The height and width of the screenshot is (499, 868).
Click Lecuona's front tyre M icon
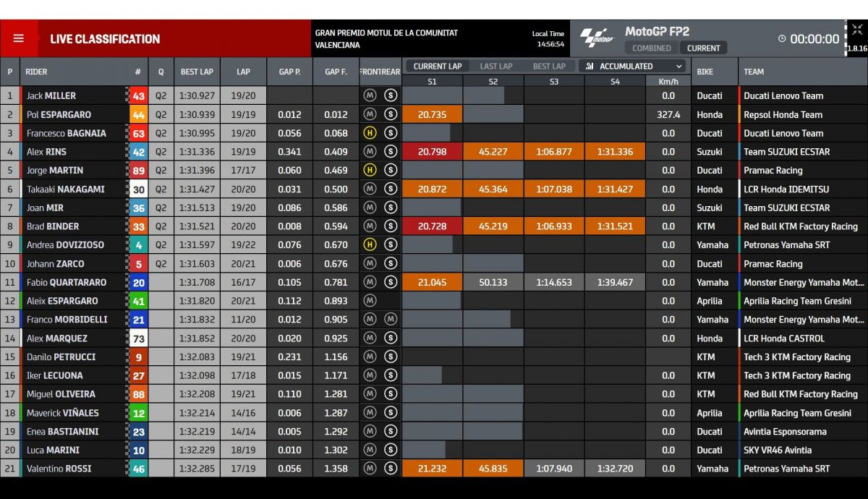pyautogui.click(x=370, y=375)
